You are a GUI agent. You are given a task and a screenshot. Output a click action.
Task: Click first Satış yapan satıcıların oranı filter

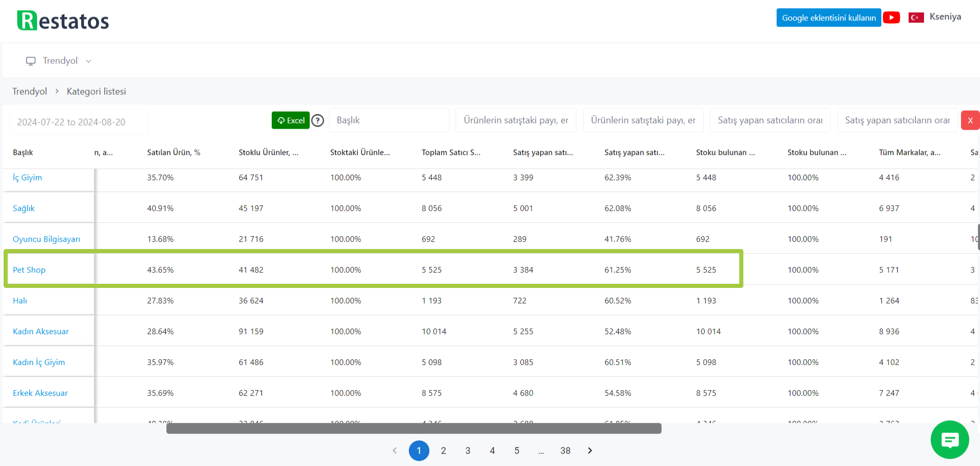pyautogui.click(x=770, y=120)
